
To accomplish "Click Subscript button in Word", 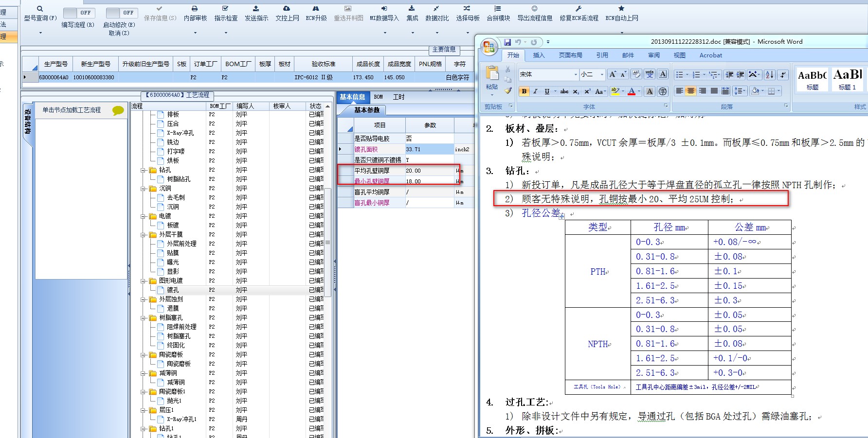I will [x=576, y=91].
